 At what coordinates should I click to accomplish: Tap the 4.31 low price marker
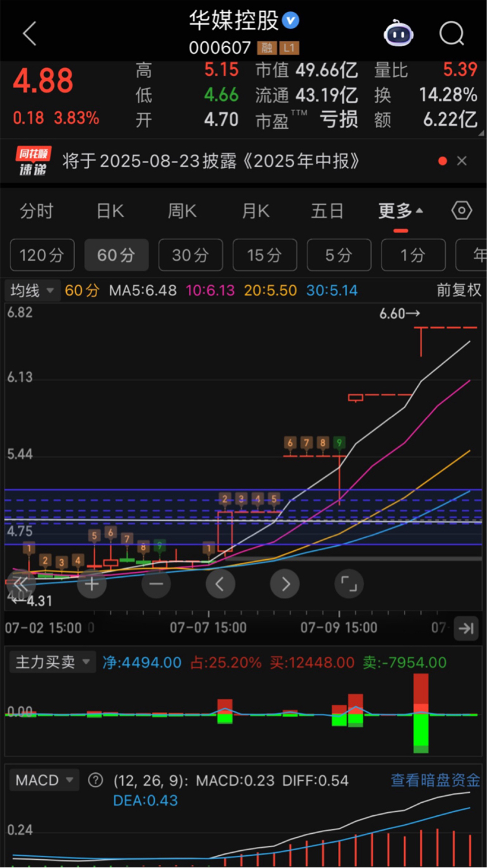[32, 602]
